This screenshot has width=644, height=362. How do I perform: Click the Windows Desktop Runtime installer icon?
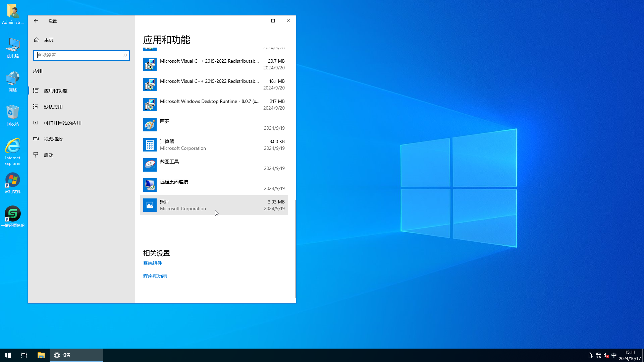[150, 105]
